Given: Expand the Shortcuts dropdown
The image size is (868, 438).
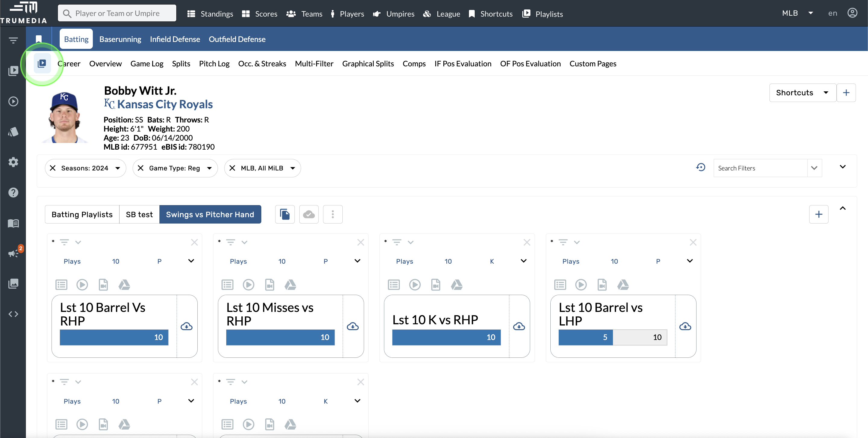Looking at the screenshot, I should [802, 93].
